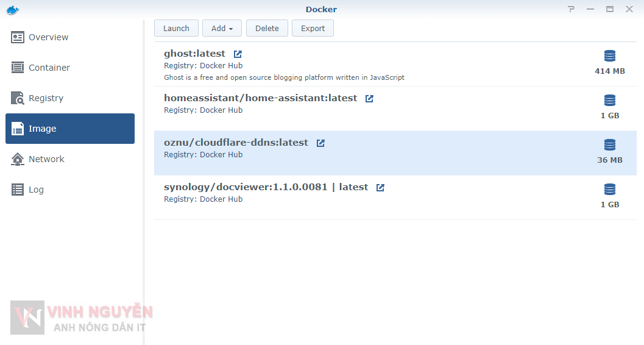Click the disk icon above 36 MB
The image size is (644, 345).
click(610, 144)
